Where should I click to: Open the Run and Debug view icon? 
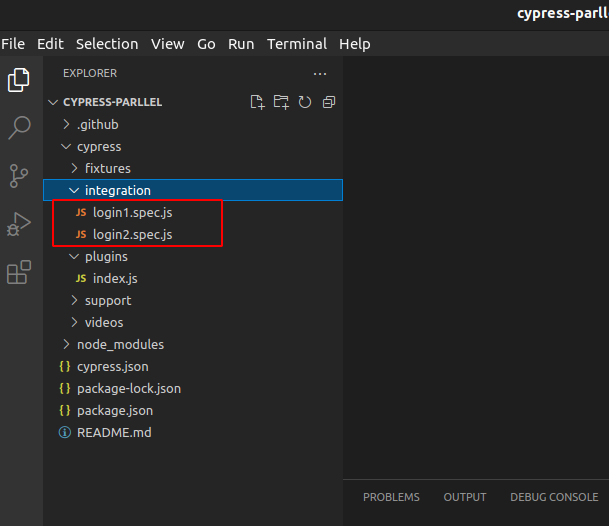[x=19, y=224]
